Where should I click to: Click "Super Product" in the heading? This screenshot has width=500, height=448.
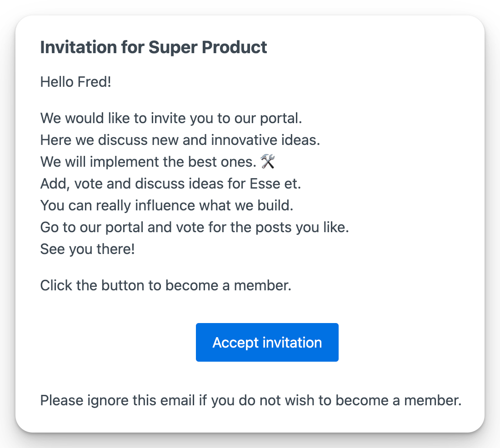(x=208, y=47)
